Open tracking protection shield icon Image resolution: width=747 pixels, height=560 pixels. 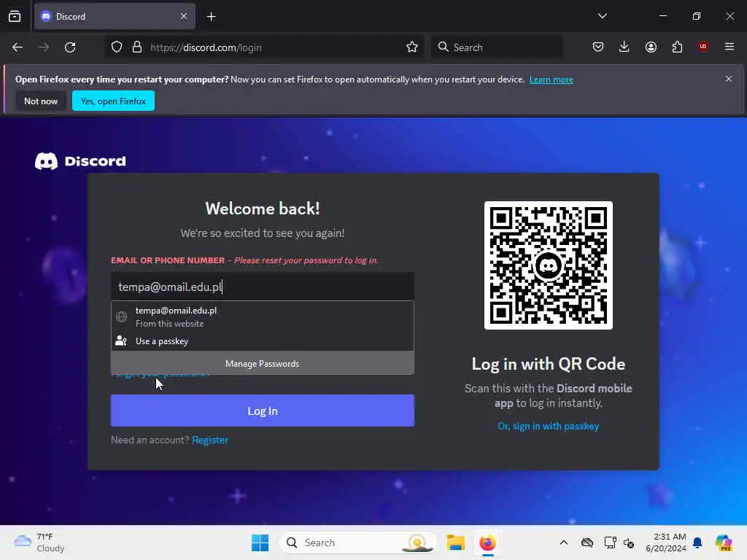coord(117,47)
